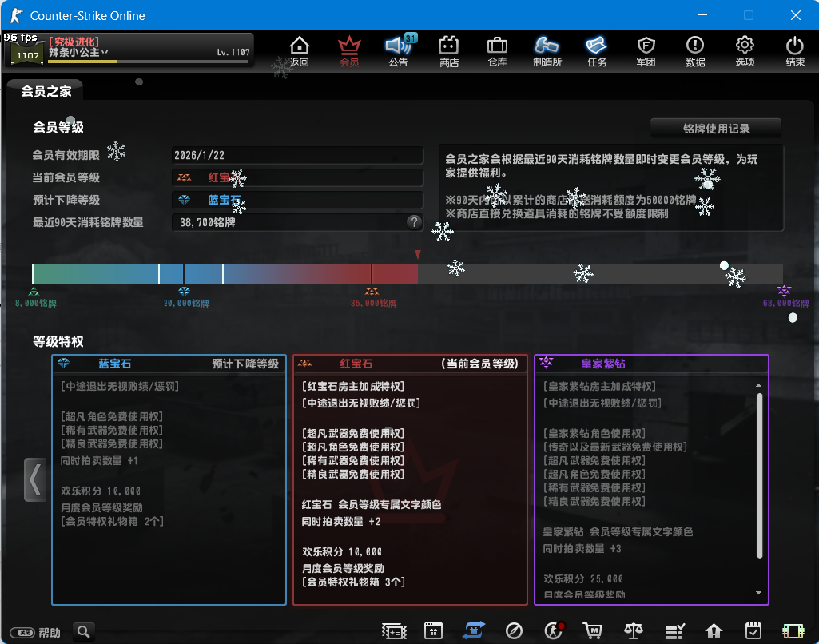819x644 pixels.
Task: Open the 仓库 inventory briefcase icon
Action: pyautogui.click(x=497, y=51)
